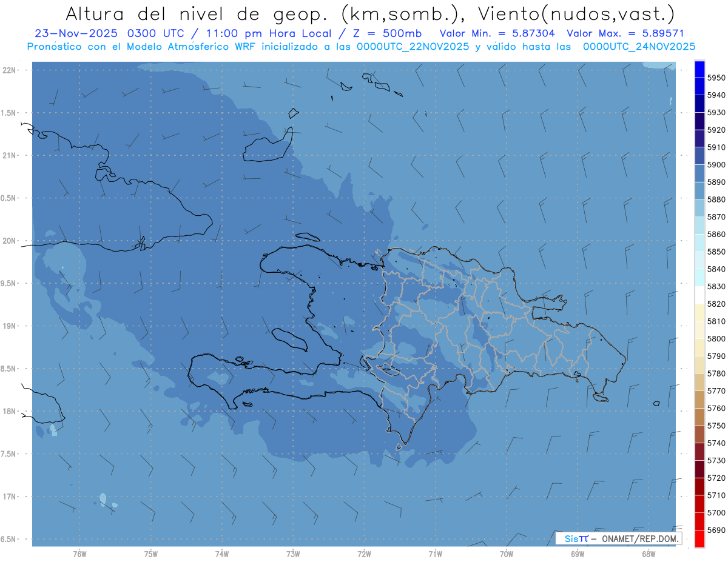The height and width of the screenshot is (562, 728).
Task: Click the color bar value '5930'
Action: click(716, 112)
